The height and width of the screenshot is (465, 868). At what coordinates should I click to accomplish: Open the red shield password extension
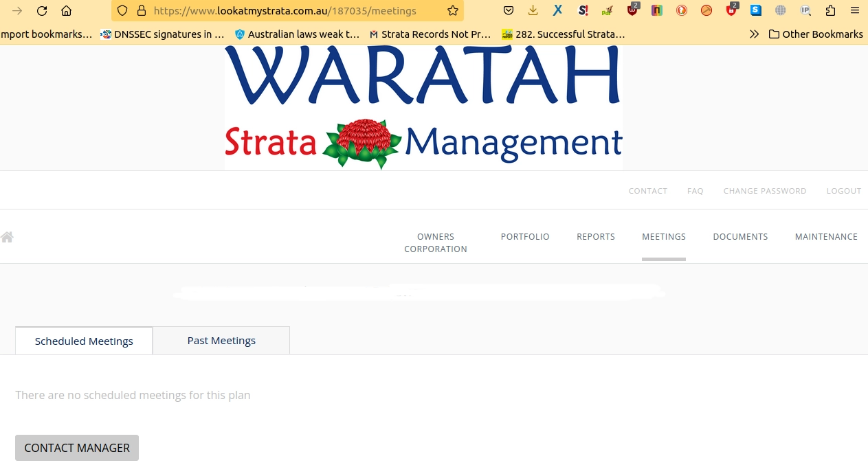click(732, 10)
